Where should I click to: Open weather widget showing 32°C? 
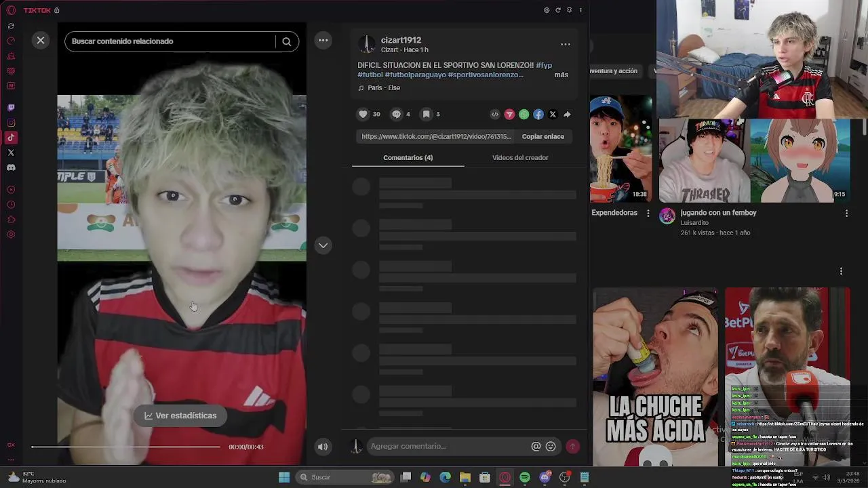[x=37, y=477]
